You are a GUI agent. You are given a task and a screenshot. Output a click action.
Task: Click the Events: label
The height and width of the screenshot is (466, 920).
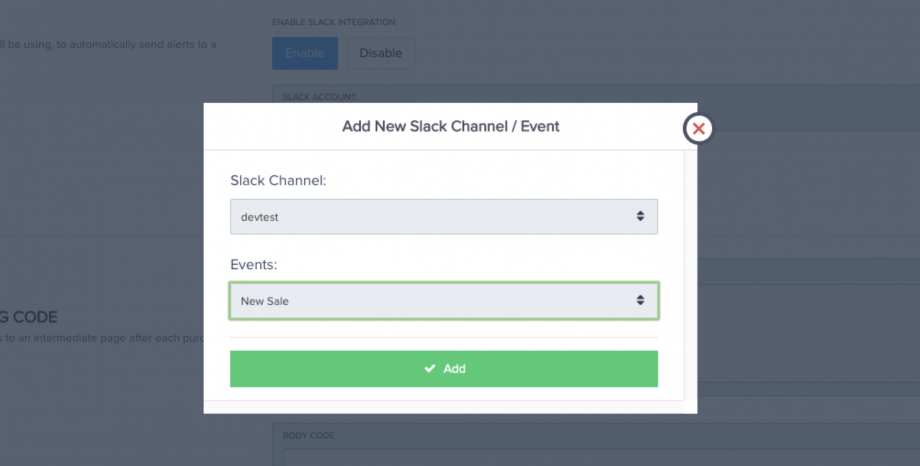[253, 264]
